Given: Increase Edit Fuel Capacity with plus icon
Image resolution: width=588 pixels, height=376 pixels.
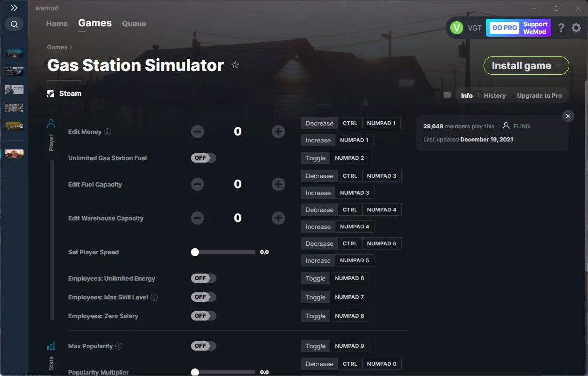Looking at the screenshot, I should (278, 184).
